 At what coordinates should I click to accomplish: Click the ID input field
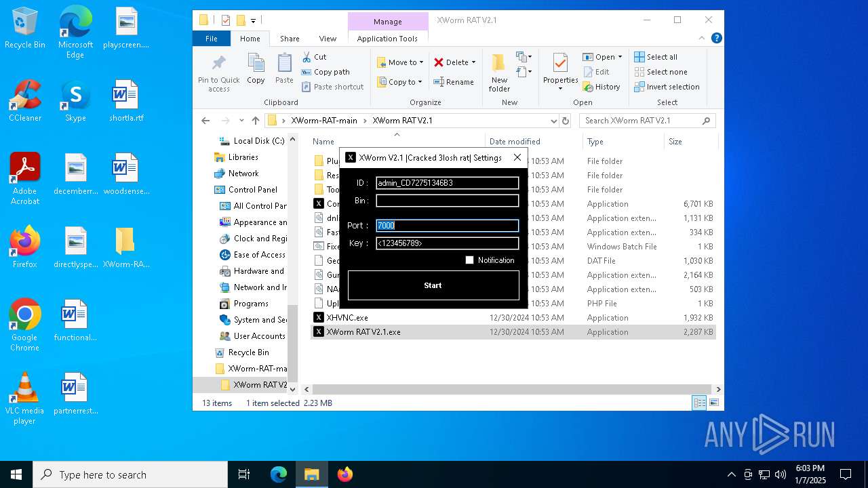(x=448, y=183)
